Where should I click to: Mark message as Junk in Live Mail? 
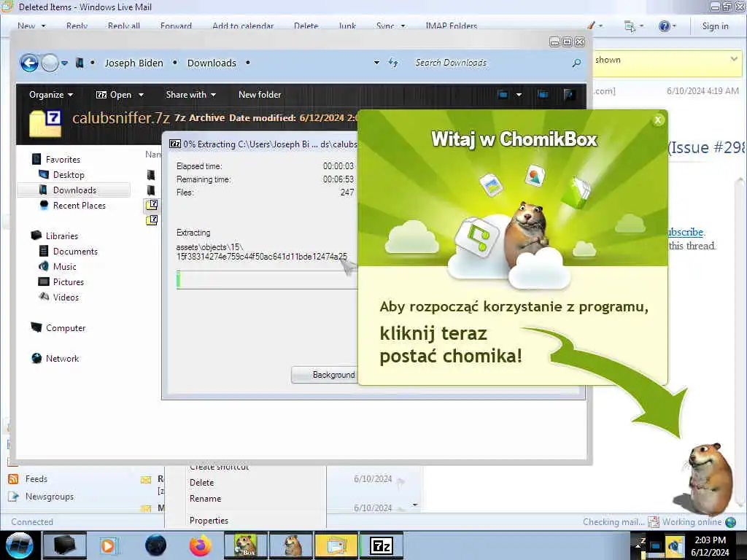347,26
